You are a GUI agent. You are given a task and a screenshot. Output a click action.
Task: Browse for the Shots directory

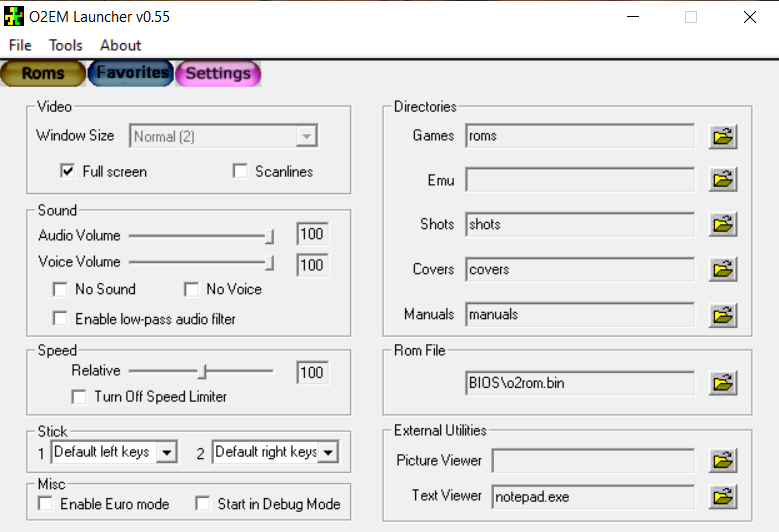722,225
